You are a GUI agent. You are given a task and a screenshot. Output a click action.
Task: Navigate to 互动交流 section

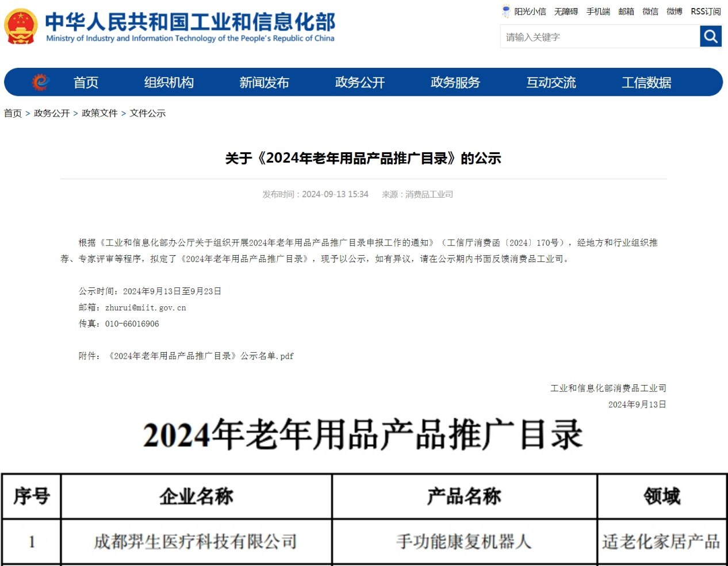pyautogui.click(x=551, y=82)
